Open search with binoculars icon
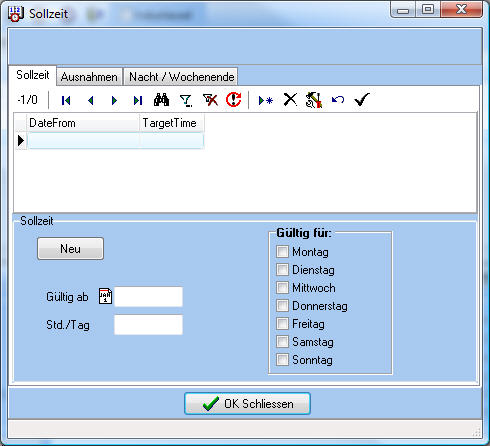490x446 pixels. point(161,100)
